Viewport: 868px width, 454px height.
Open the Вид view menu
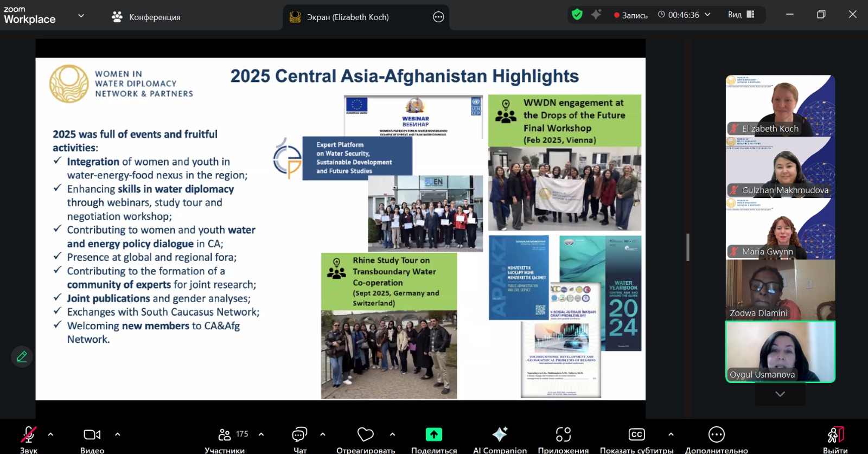[x=741, y=15]
